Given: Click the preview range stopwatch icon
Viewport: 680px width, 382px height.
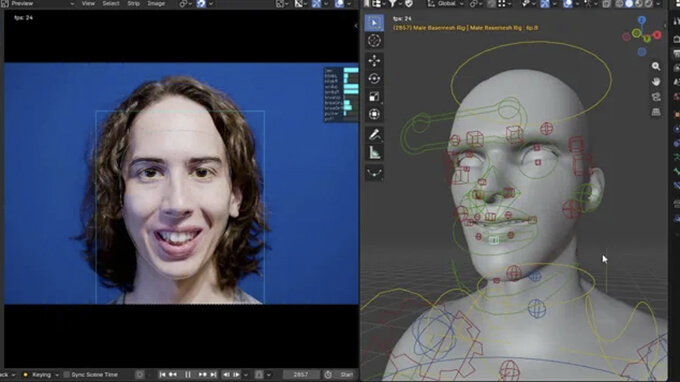Looking at the screenshot, I should [x=328, y=375].
